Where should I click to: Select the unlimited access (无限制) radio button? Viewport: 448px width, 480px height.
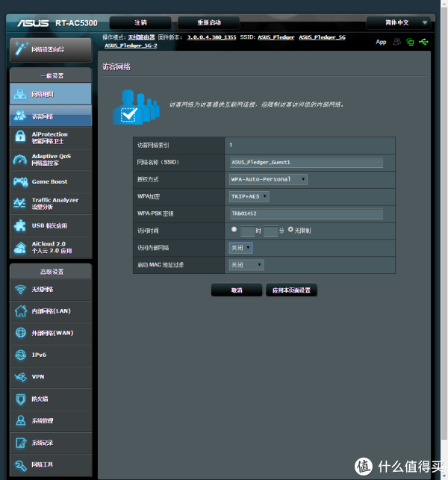[x=290, y=229]
